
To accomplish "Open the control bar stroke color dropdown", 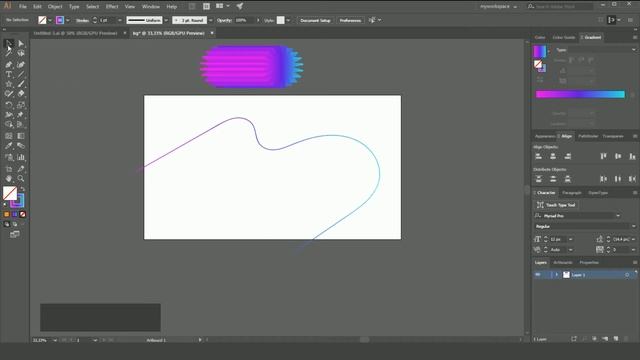I will (67, 20).
